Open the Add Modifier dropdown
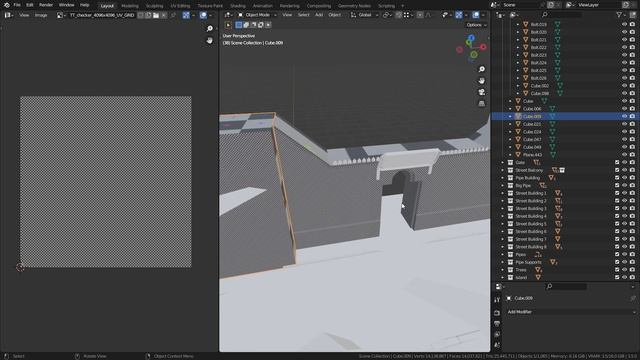Image resolution: width=640 pixels, height=360 pixels. 571,312
